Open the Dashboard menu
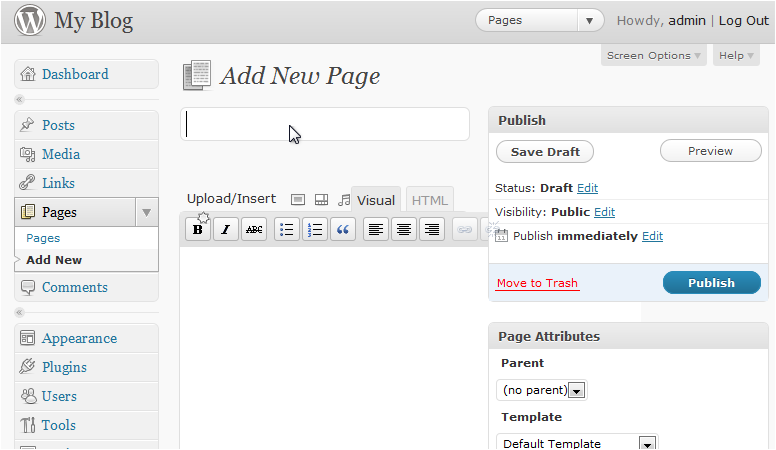Image resolution: width=776 pixels, height=450 pixels. click(x=75, y=74)
